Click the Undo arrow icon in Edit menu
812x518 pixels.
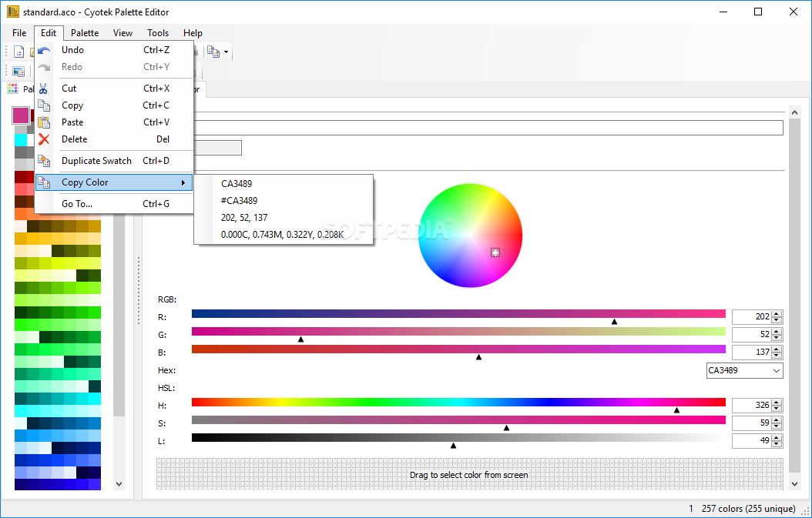[44, 50]
